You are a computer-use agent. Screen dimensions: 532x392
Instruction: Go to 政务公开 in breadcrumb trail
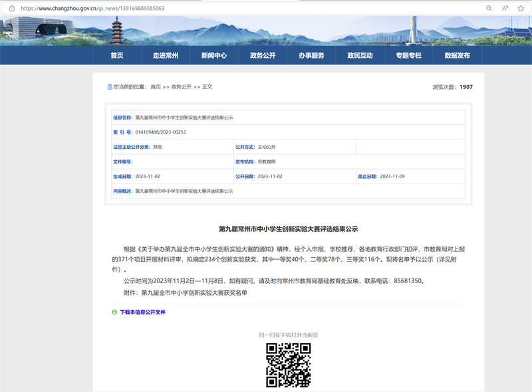[181, 87]
